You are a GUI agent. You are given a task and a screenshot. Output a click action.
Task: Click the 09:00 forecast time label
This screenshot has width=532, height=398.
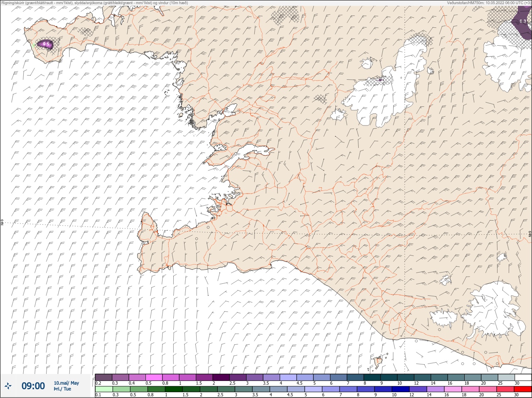pyautogui.click(x=33, y=386)
